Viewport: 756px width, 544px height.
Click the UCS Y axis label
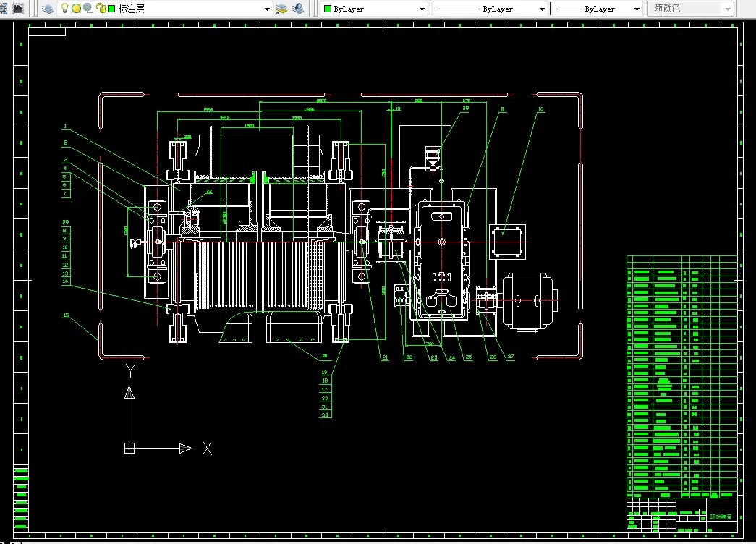coord(129,370)
